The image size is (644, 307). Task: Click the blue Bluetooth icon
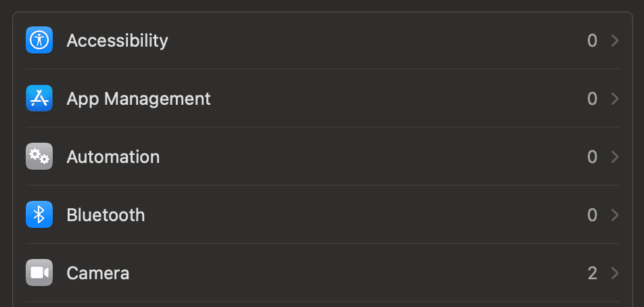point(39,215)
